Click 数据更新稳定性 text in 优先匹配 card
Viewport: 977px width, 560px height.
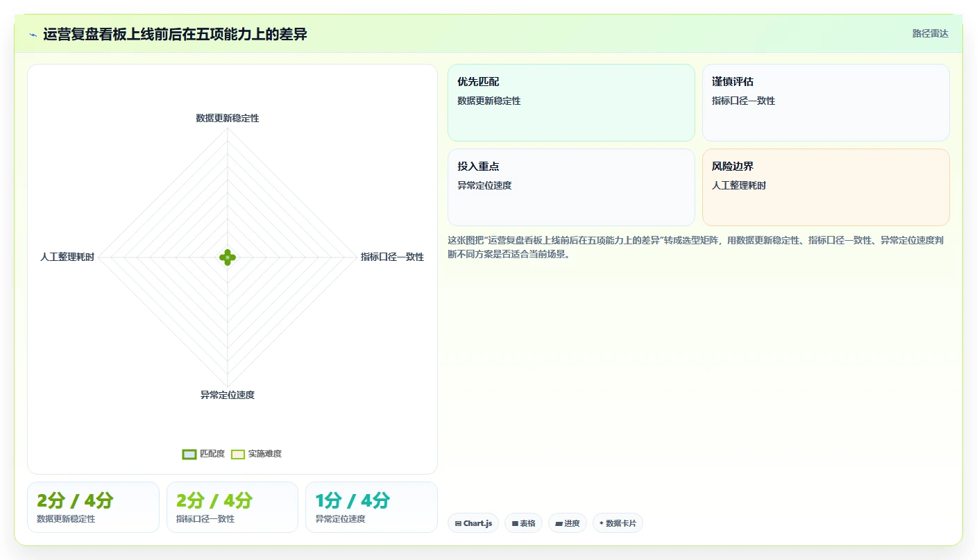489,101
